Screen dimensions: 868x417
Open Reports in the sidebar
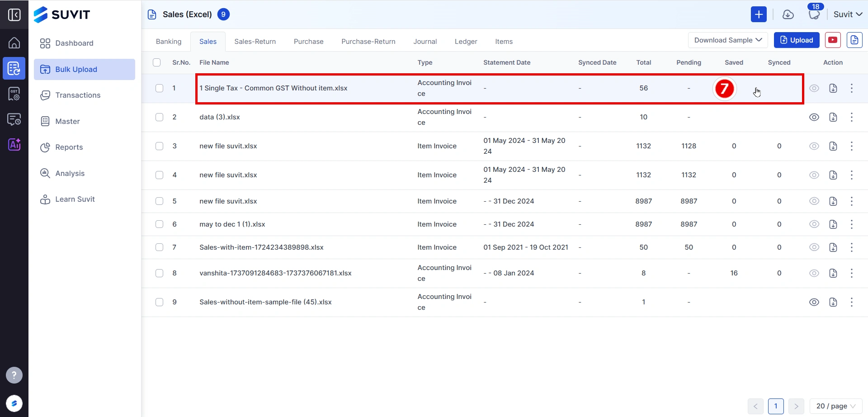point(85,147)
